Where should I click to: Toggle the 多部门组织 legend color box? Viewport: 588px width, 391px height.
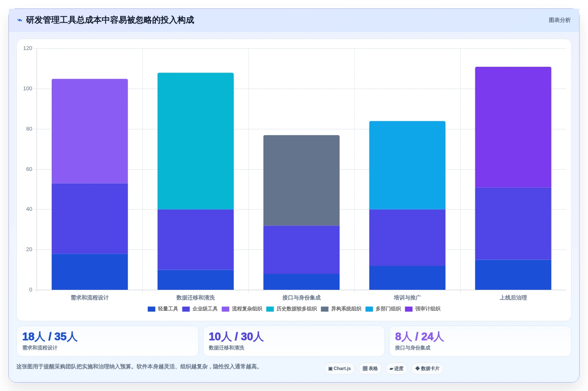pyautogui.click(x=369, y=309)
